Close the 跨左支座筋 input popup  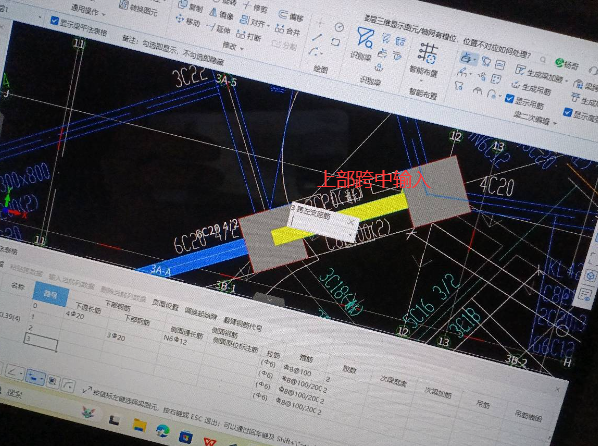(x=351, y=222)
